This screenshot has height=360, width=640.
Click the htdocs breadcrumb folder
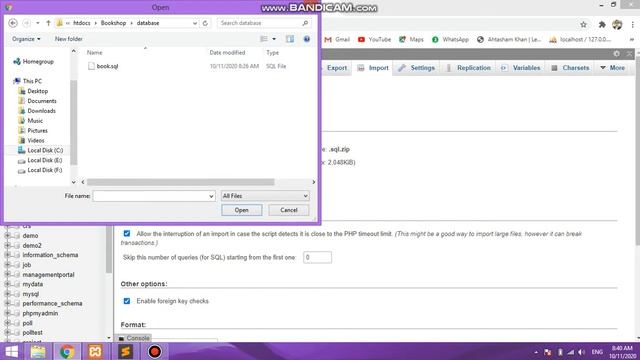tap(82, 23)
